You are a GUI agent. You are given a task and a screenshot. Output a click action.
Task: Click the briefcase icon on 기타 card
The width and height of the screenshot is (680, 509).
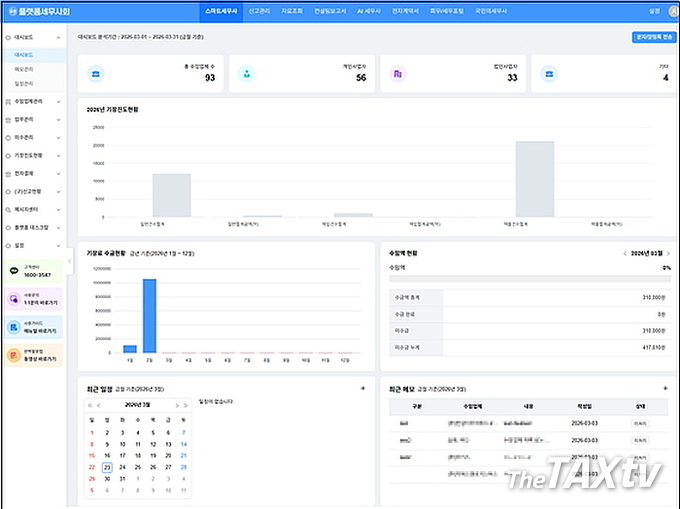coord(549,74)
